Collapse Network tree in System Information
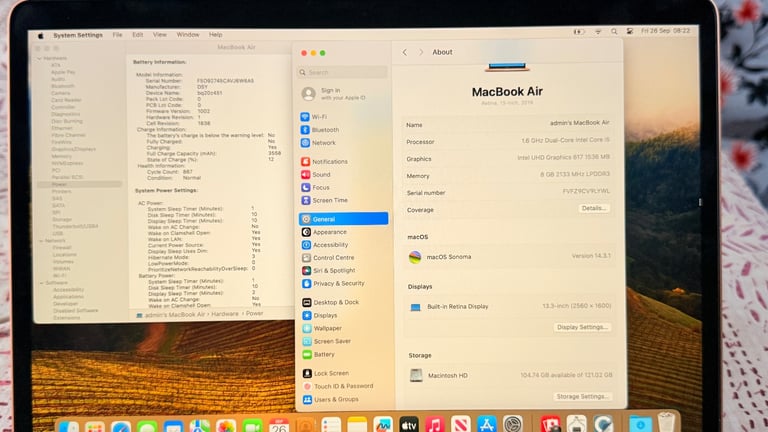 41,241
